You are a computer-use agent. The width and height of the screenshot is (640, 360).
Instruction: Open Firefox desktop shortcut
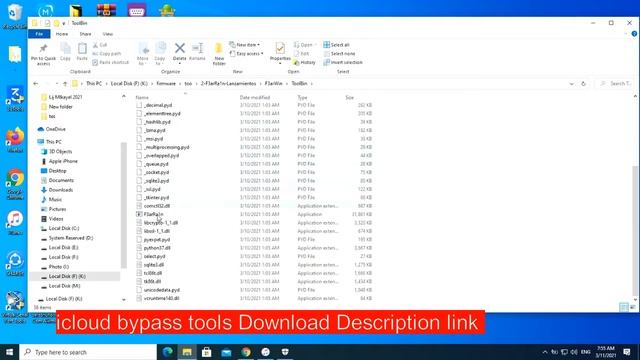click(15, 140)
